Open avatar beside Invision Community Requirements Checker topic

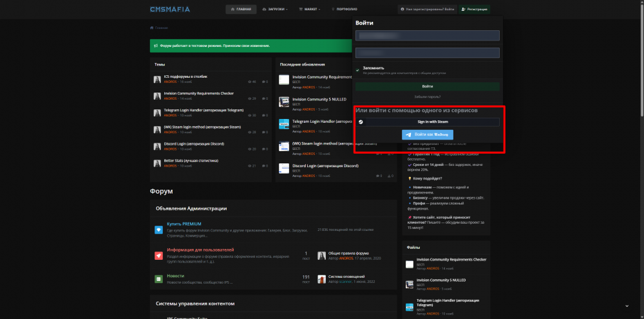pos(157,96)
